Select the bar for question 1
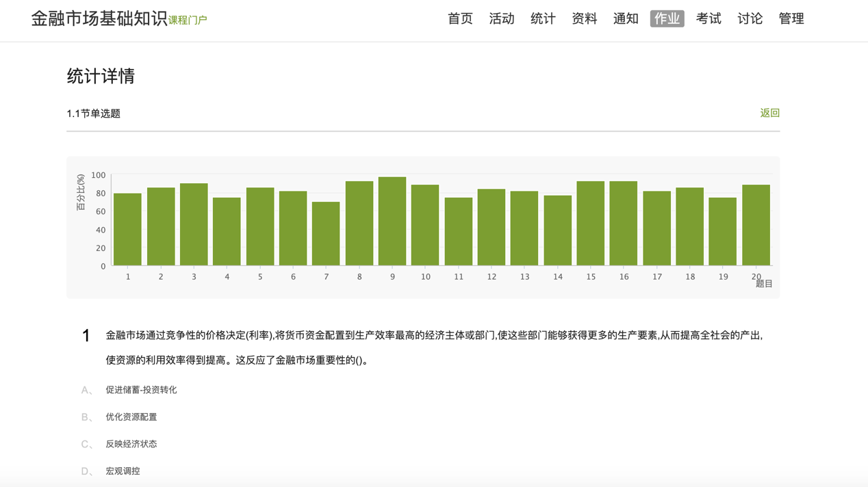868x487 pixels. pyautogui.click(x=127, y=230)
